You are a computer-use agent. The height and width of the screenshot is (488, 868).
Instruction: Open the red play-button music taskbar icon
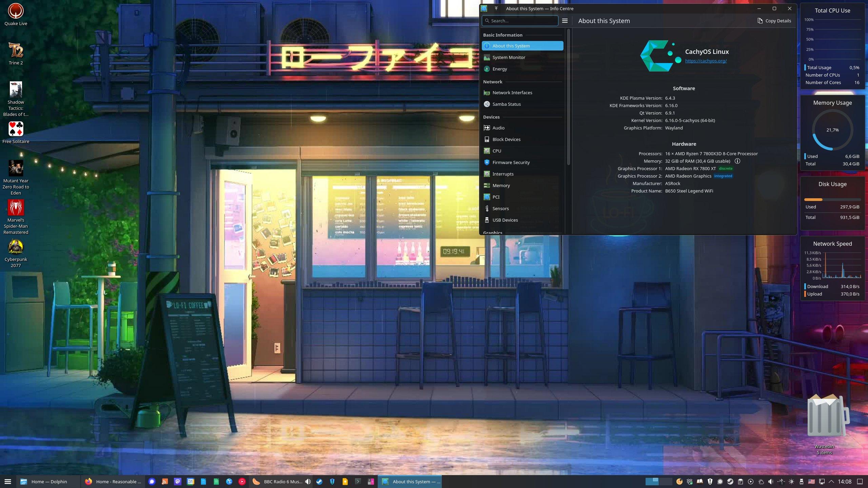click(x=242, y=482)
